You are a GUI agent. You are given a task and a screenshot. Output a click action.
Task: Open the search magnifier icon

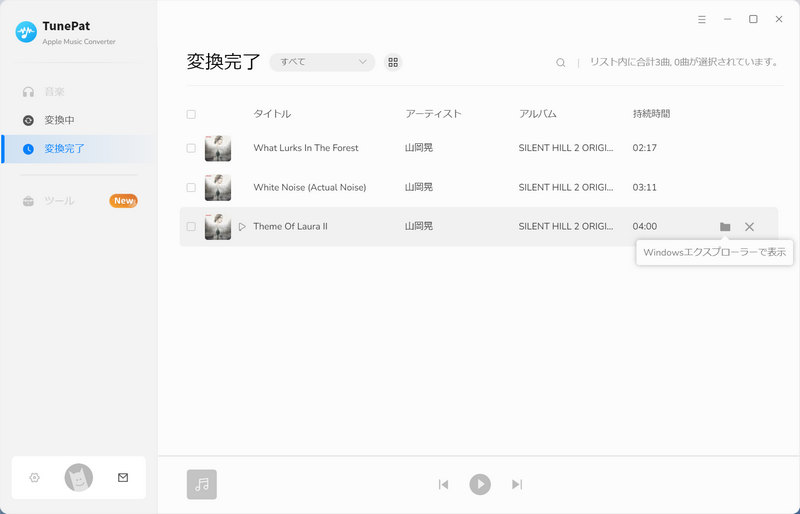click(561, 63)
